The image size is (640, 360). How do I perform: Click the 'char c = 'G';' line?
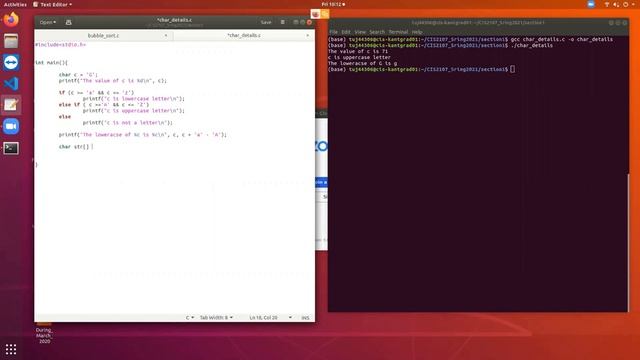point(78,75)
